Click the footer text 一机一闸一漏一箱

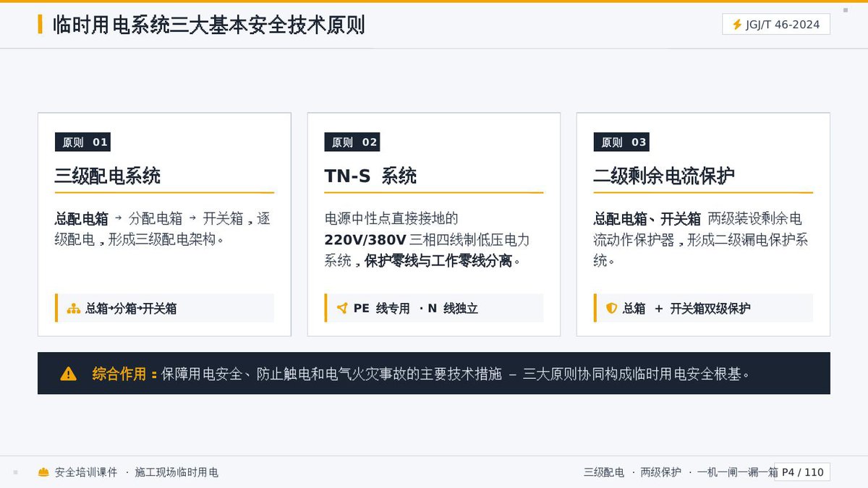738,472
